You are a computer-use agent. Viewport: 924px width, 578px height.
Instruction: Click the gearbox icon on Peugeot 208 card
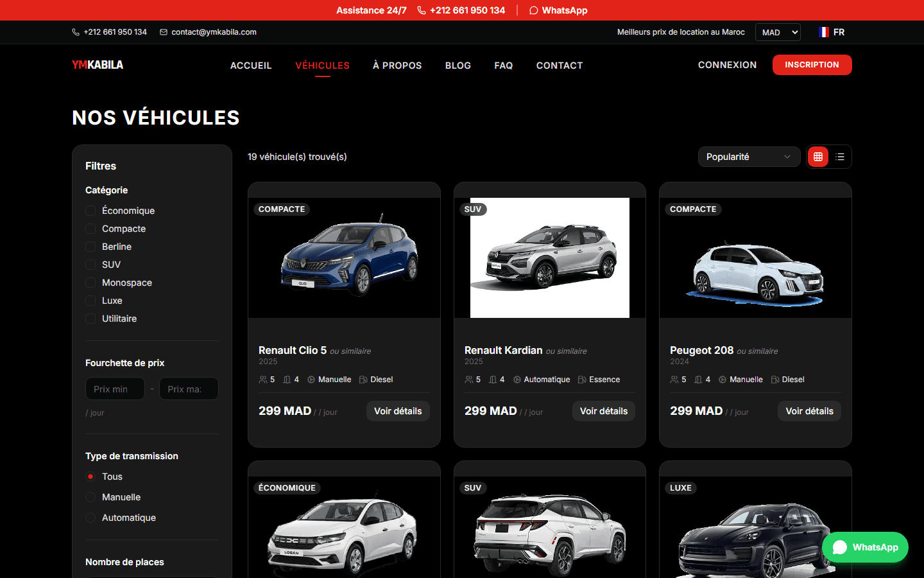pyautogui.click(x=723, y=380)
